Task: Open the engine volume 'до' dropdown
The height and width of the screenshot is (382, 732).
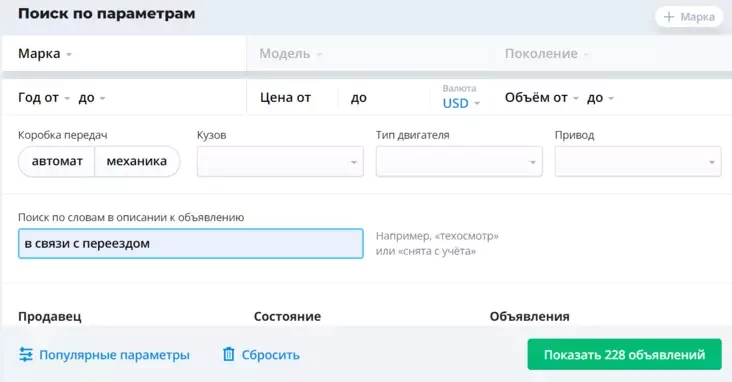Action: (600, 98)
